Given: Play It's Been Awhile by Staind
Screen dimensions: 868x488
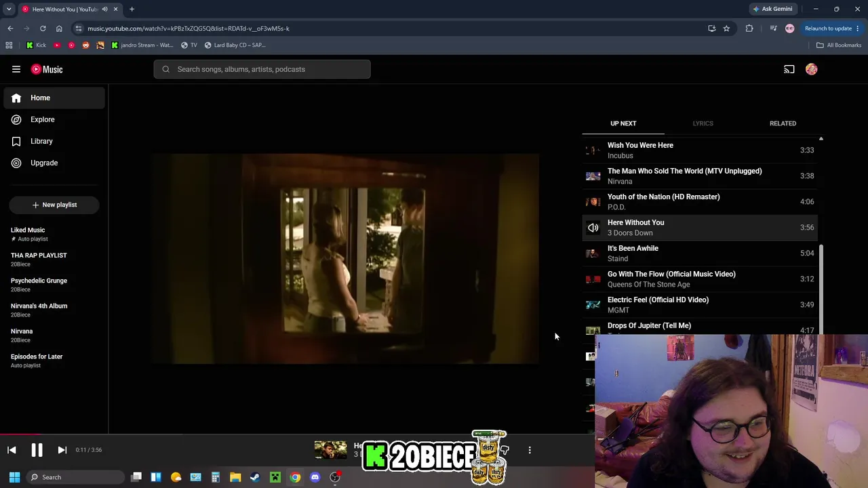Looking at the screenshot, I should click(700, 253).
